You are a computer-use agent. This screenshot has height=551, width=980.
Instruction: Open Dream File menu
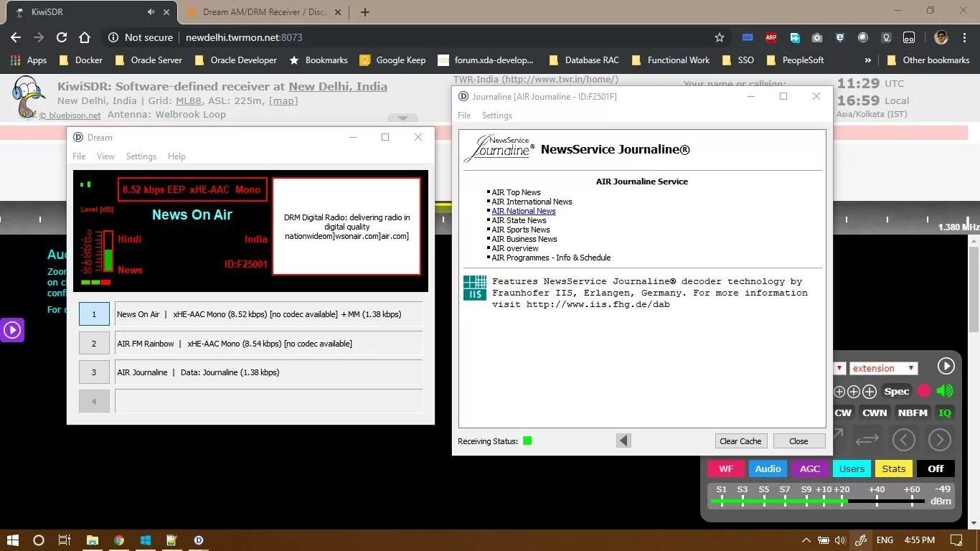point(79,156)
